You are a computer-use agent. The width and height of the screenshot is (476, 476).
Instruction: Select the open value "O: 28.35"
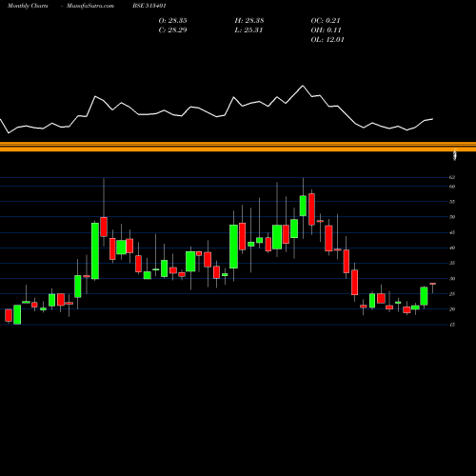coord(172,21)
